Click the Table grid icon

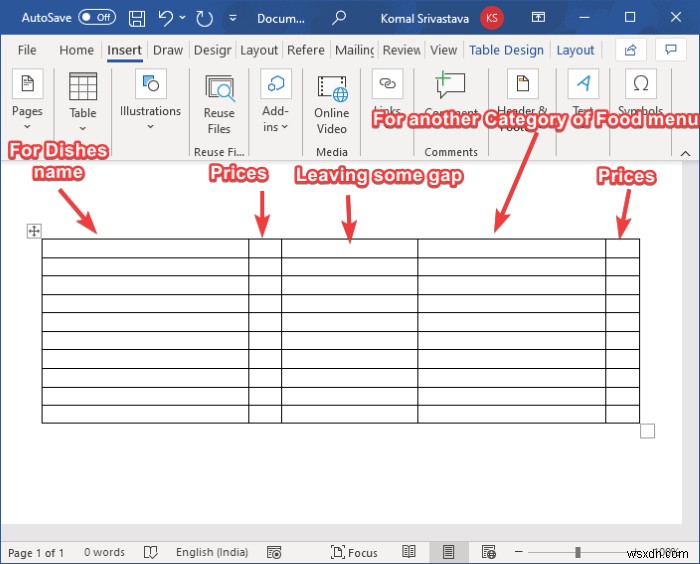click(x=83, y=86)
